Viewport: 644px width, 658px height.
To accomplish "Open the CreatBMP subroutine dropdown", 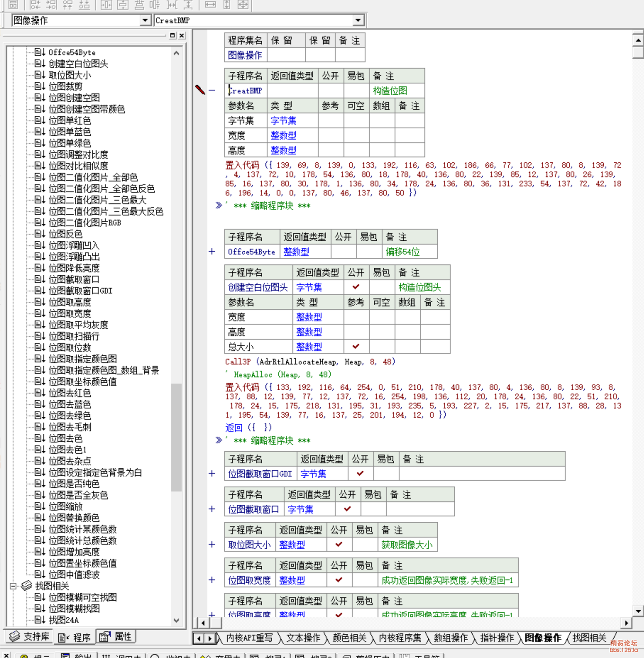I will 358,20.
